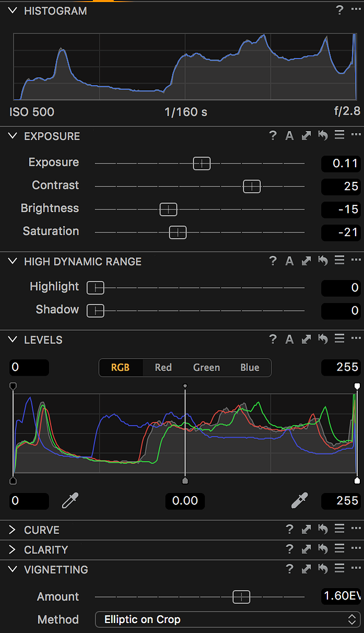Image resolution: width=364 pixels, height=633 pixels.
Task: Click Levels input white point field bottom 255
Action: tap(340, 501)
